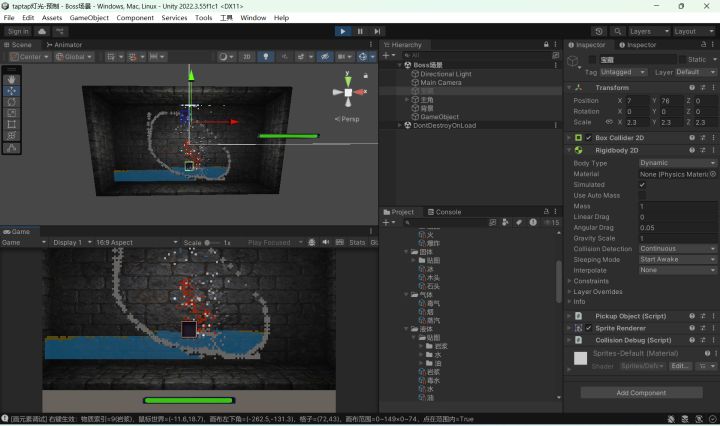Open the undo history icon
Image resolution: width=720 pixels, height=426 pixels.
[598, 31]
